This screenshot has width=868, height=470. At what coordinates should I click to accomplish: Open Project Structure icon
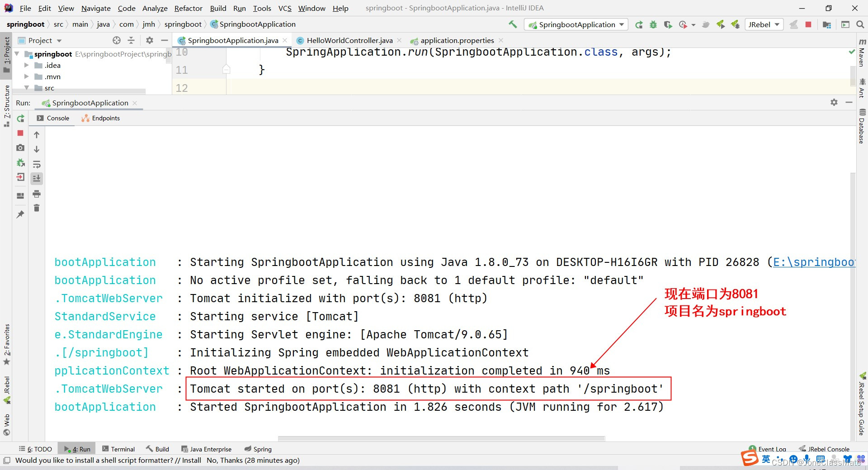click(x=827, y=25)
